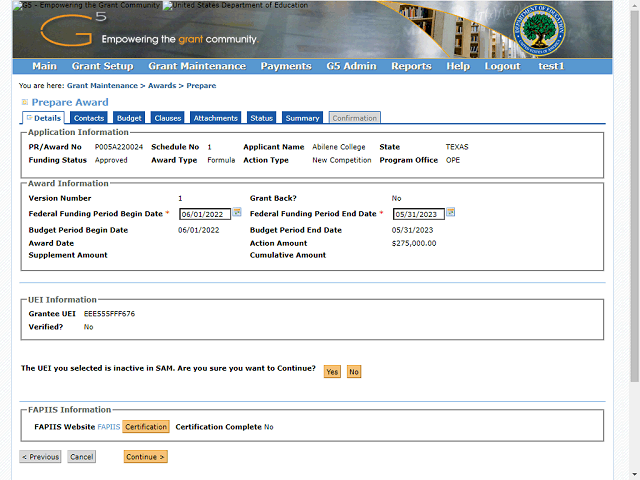Open calendar picker for Funding Period Begin Date

(237, 212)
